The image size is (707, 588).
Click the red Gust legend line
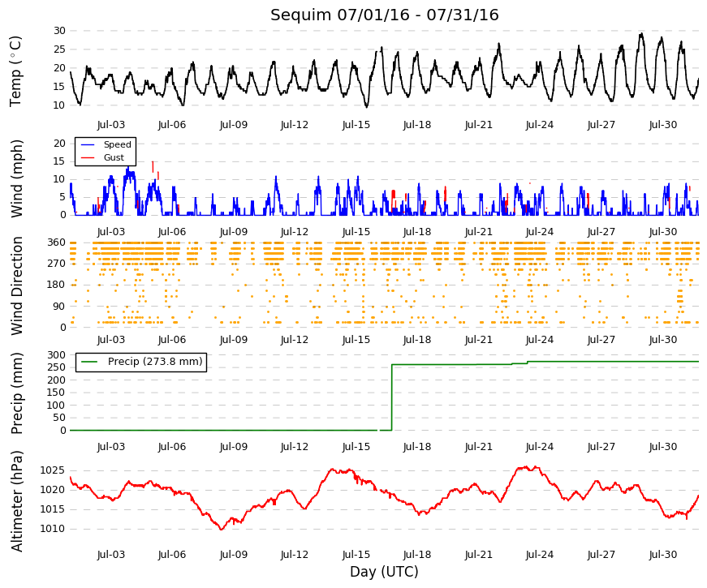88,157
